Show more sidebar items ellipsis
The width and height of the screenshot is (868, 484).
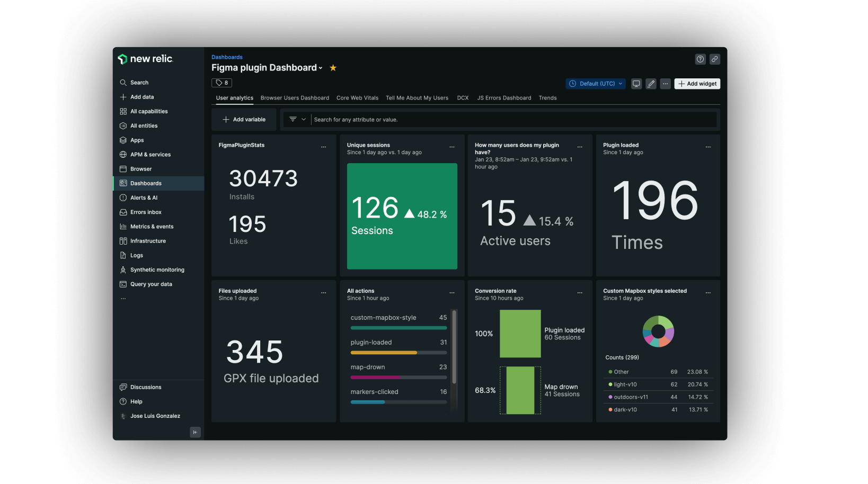(123, 299)
